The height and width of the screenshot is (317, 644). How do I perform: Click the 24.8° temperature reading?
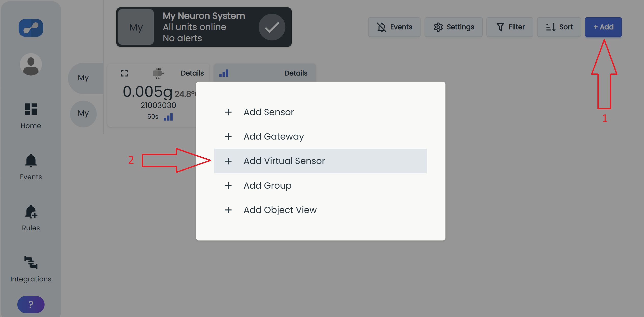[185, 94]
